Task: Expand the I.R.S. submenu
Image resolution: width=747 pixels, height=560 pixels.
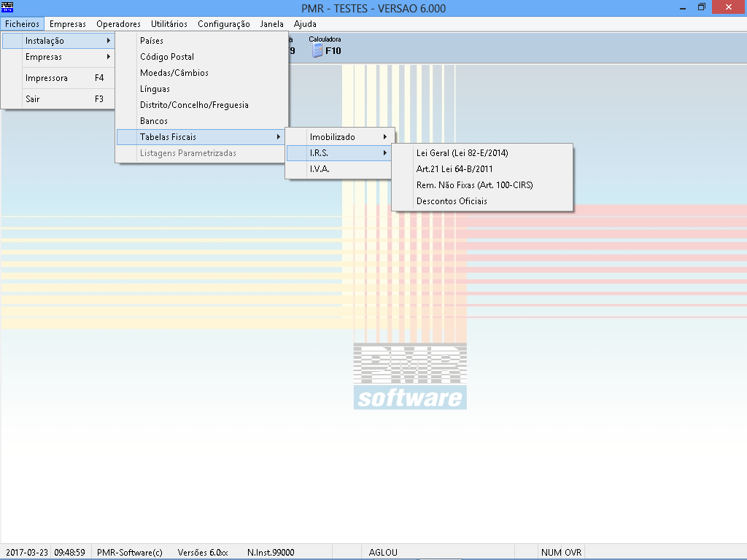Action: 340,153
